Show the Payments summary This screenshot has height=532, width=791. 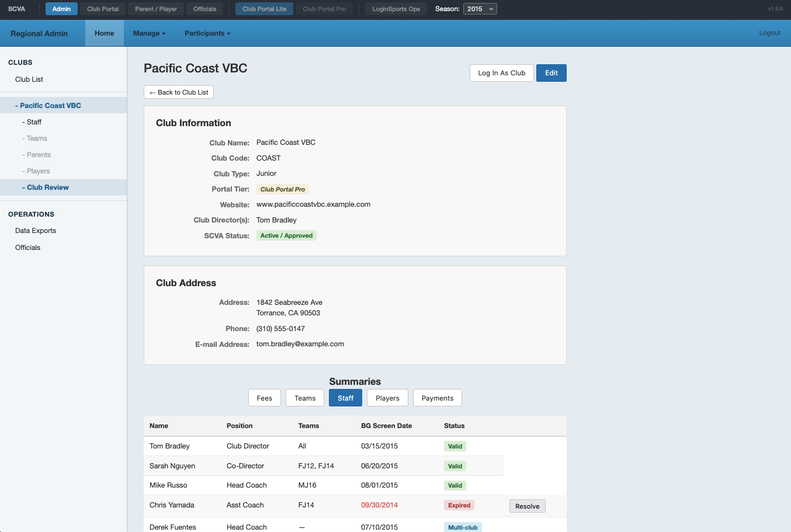point(438,398)
